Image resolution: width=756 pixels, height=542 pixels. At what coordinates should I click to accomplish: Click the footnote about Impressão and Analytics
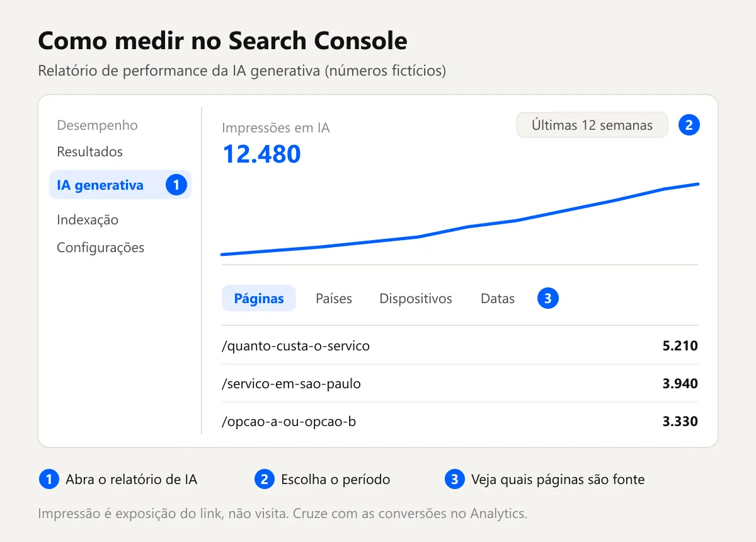click(283, 514)
